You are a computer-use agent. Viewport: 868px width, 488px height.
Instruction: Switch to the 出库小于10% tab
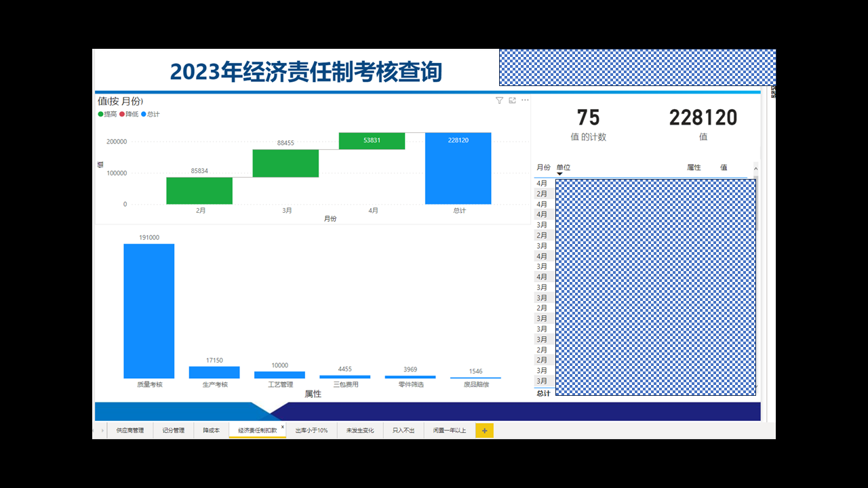[x=311, y=430]
